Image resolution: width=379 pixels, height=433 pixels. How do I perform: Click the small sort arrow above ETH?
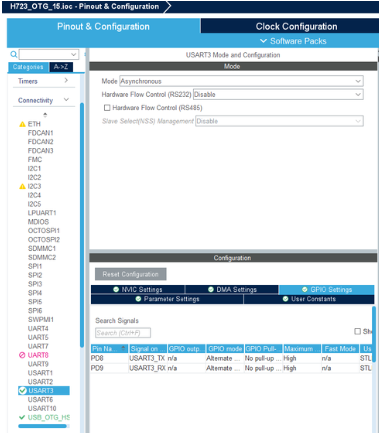[x=45, y=115]
